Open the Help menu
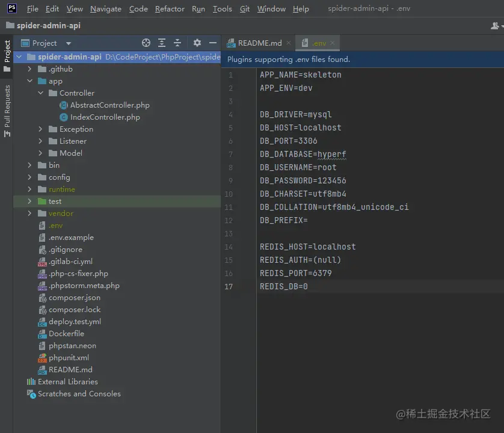504x433 pixels. (301, 8)
